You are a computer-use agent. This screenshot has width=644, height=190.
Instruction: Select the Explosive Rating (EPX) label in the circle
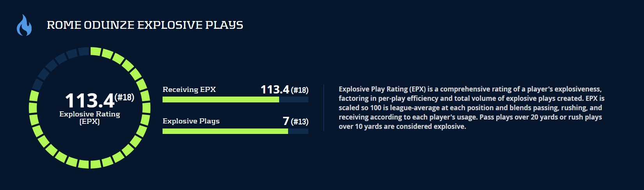90,118
